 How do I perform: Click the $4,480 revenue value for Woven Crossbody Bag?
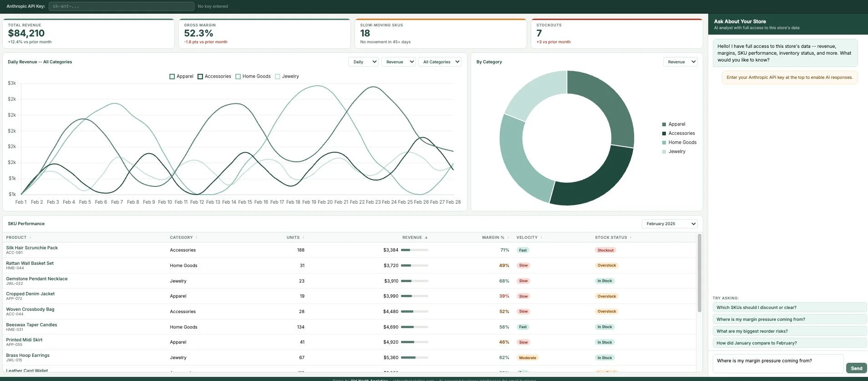(391, 312)
